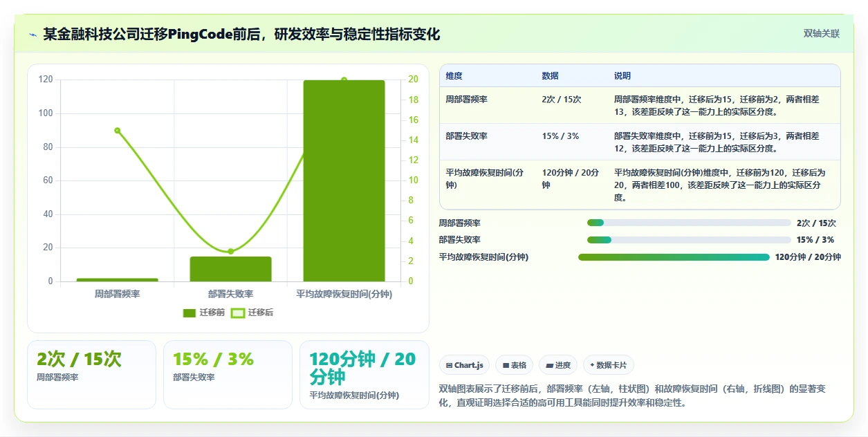Click the 20 tick on right axis

[412, 80]
